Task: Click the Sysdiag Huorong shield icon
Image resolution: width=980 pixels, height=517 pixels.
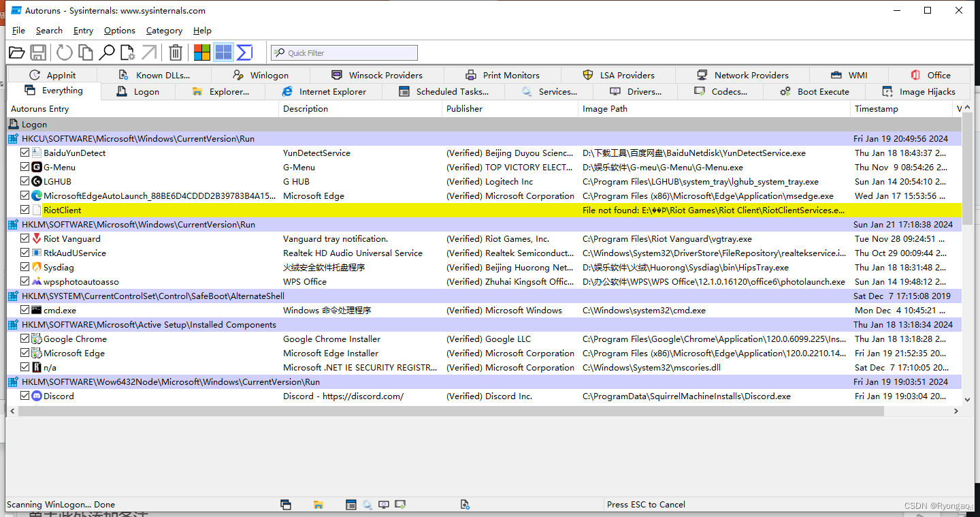Action: pyautogui.click(x=37, y=268)
